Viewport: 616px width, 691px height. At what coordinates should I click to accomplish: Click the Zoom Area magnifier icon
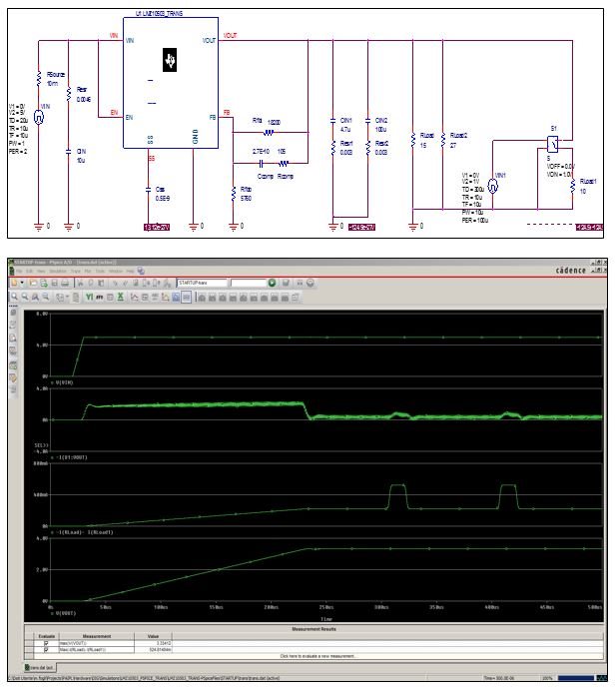35,297
